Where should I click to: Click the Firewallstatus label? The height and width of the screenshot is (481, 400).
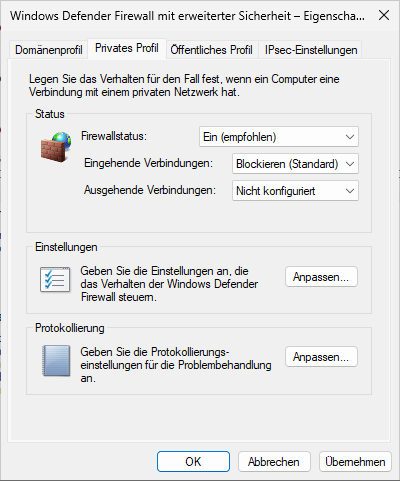[114, 136]
